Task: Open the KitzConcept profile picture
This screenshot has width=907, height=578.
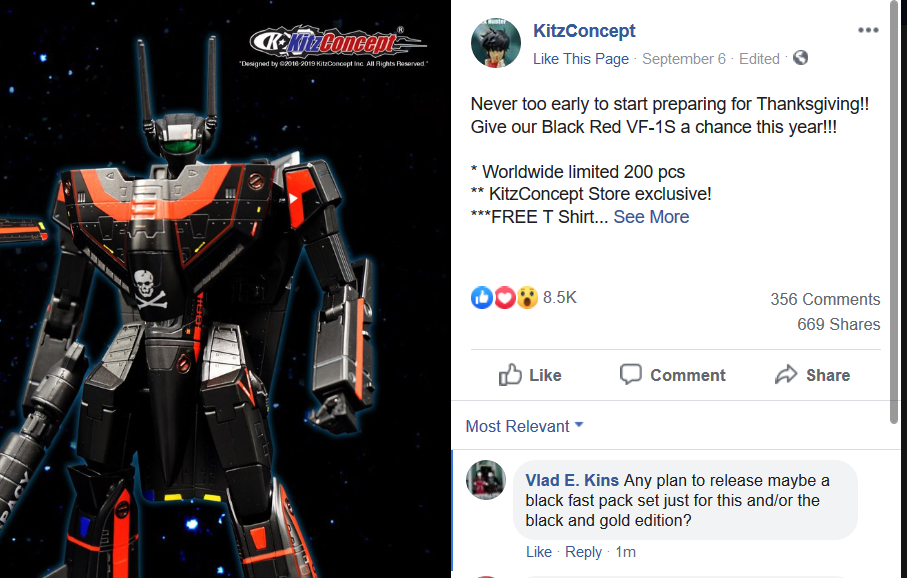Action: click(x=496, y=43)
